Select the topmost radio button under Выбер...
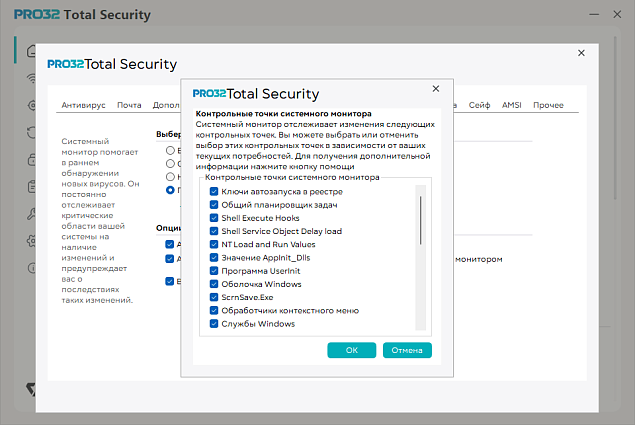The height and width of the screenshot is (425, 635). 170,150
